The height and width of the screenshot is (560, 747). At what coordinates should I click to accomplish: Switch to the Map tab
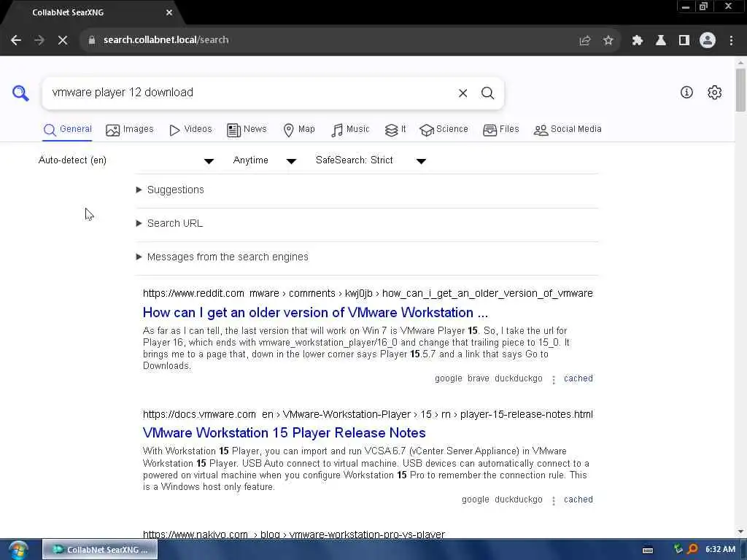299,130
